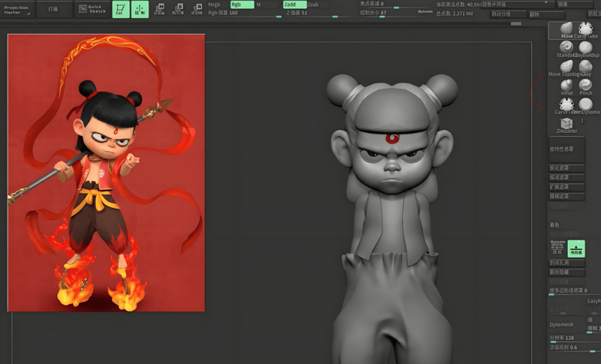Screen dimensions: 601x364
Task: Click the 镜像并焊接 mirror and weld button
Action: click(520, 5)
